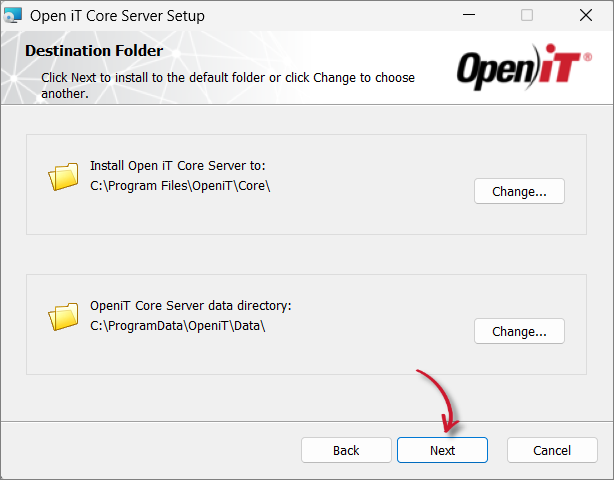Minimize the setup window
614x480 pixels.
(469, 15)
